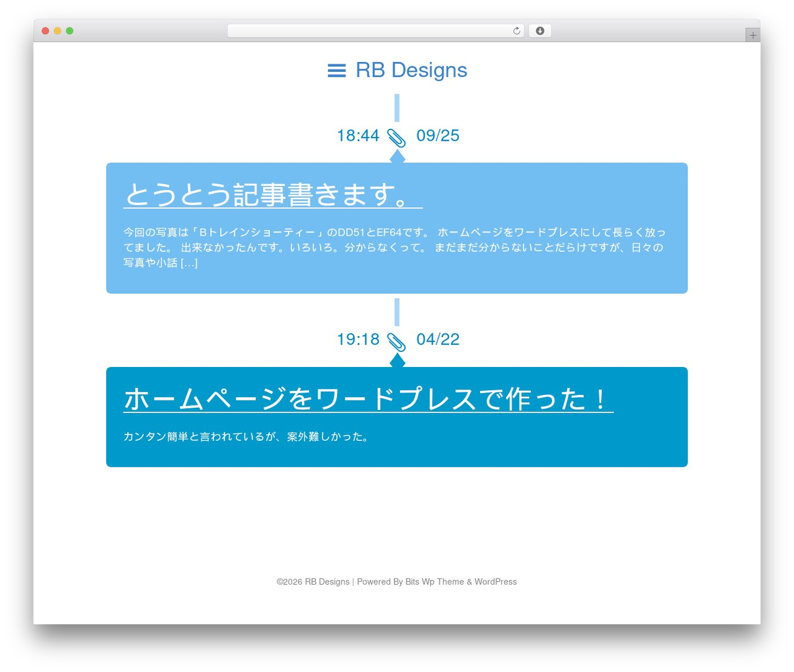Screen dimensions: 794x672
Task: Click the browser download button icon
Action: 540,31
